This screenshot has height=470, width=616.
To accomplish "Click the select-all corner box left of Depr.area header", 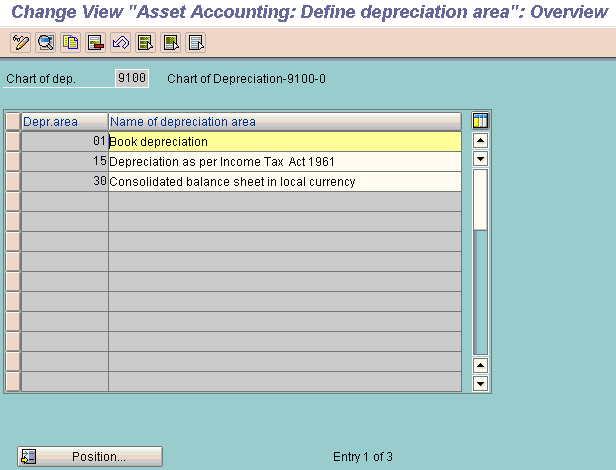I will coord(13,121).
